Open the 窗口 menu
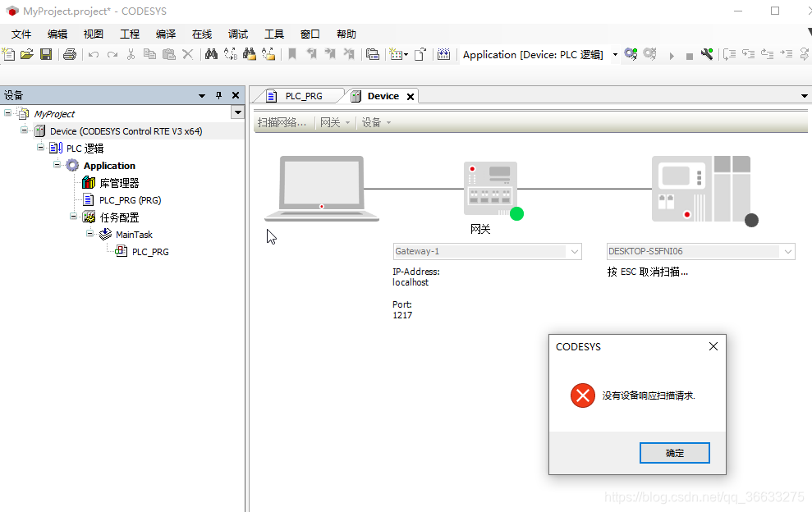Screen dimensions: 812x512 (310, 34)
